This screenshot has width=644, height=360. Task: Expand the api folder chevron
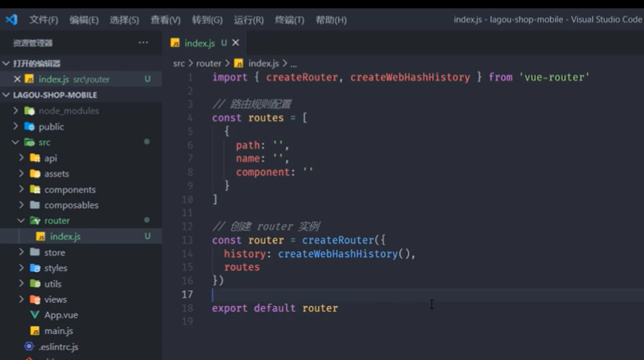coord(21,158)
